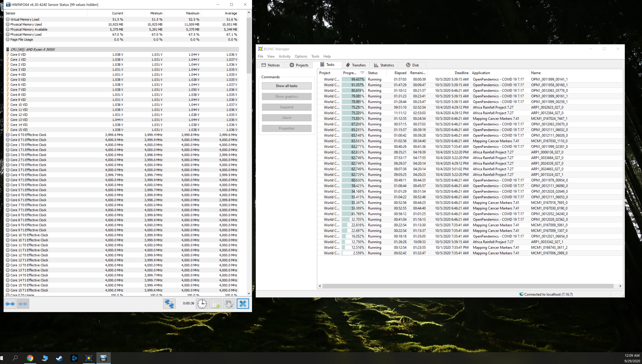The width and height of the screenshot is (642, 364).
Task: Sort tasks by Progress column sort arrow
Action: [x=362, y=73]
